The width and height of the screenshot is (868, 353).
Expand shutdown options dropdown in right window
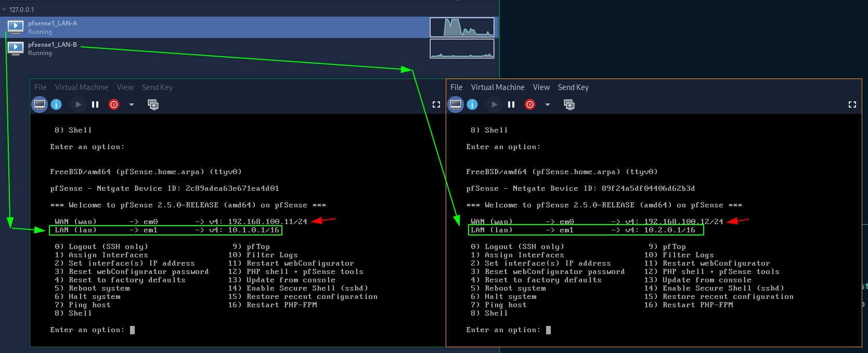coord(548,104)
